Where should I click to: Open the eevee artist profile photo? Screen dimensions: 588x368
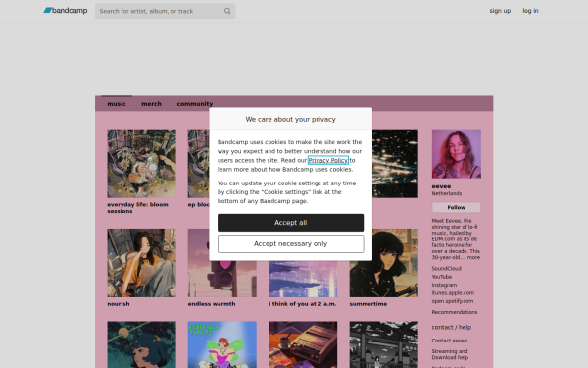click(457, 154)
